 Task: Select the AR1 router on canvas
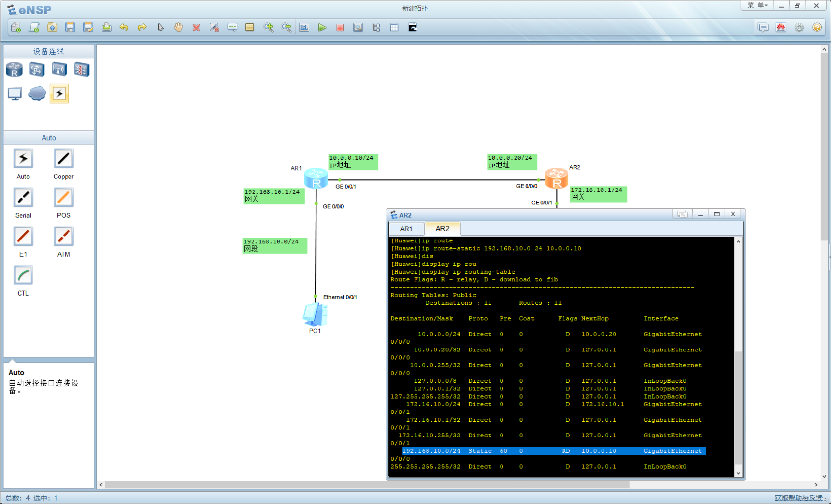316,178
